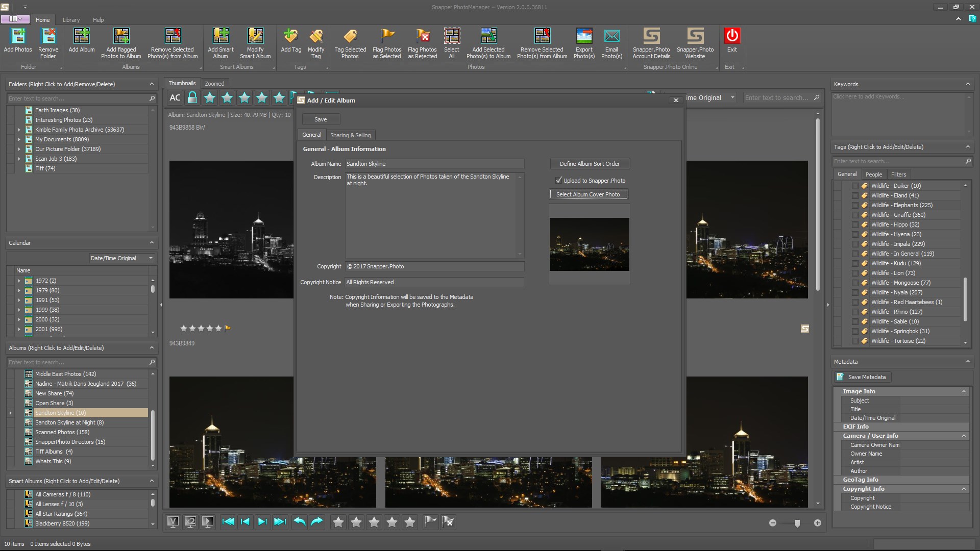Image resolution: width=980 pixels, height=551 pixels.
Task: Expand the 1979 calendar year node
Action: tap(19, 290)
